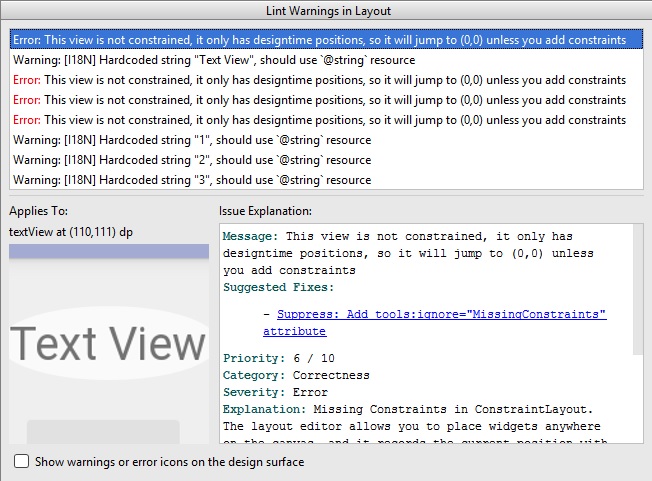652x481 pixels.
Task: Select the highlighted first constraint error row
Action: [326, 40]
